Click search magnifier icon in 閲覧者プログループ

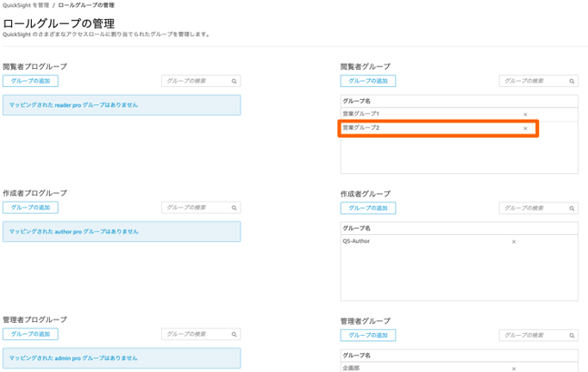tap(234, 81)
